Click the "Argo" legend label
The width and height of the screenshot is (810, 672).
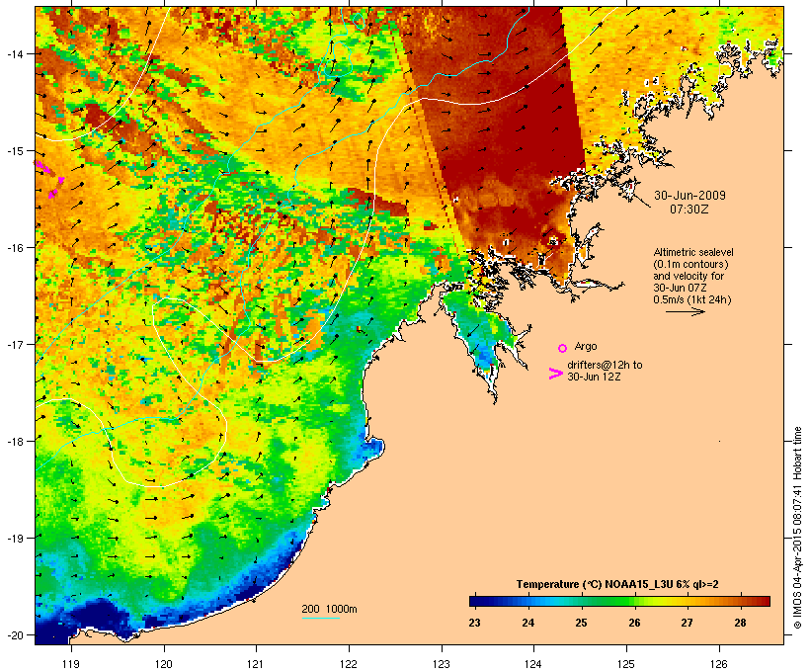click(x=586, y=346)
